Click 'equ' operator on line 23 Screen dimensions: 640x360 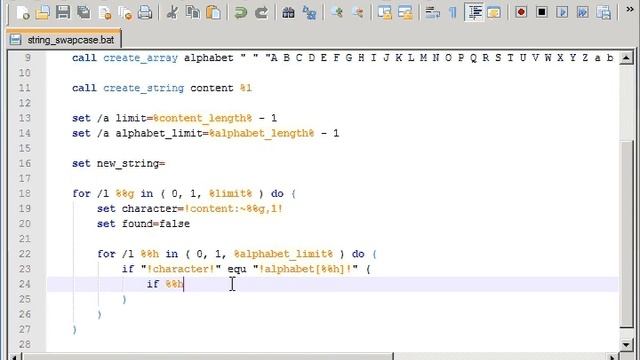click(237, 270)
